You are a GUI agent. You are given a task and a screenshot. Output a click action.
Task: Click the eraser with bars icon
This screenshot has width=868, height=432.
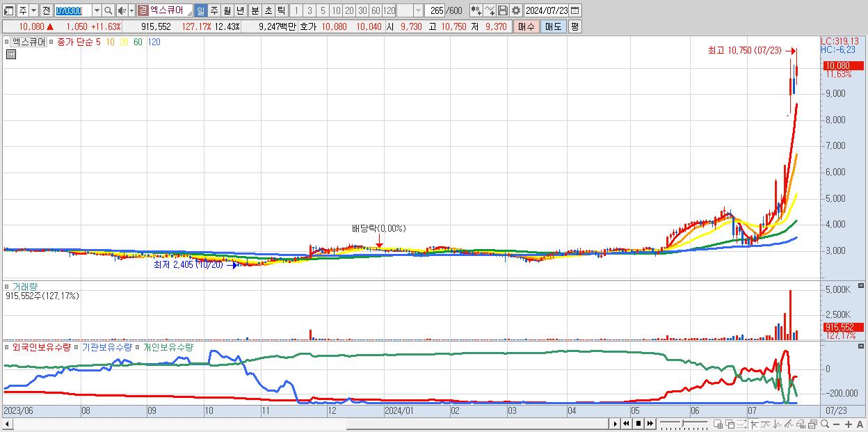point(801,424)
